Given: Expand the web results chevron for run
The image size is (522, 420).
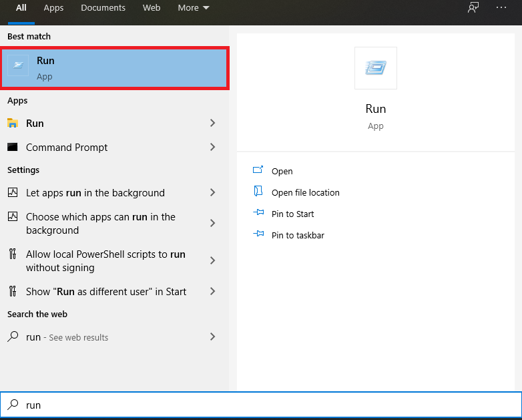Looking at the screenshot, I should tap(212, 337).
